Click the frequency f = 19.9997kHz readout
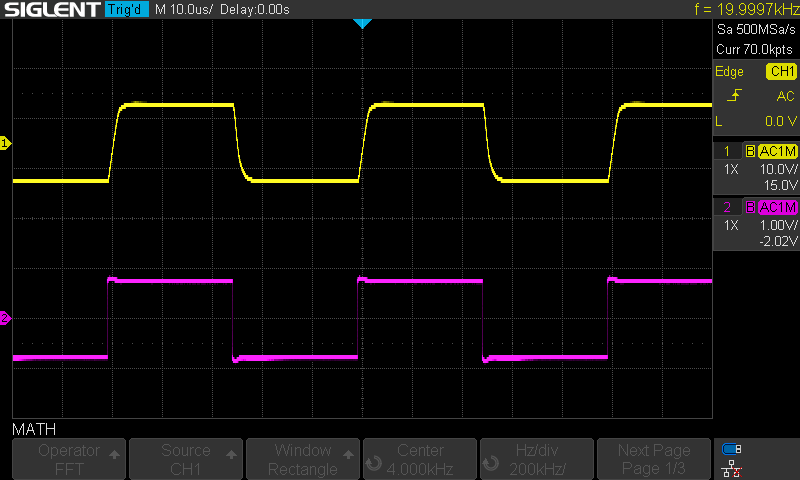This screenshot has height=480, width=800. tap(746, 9)
